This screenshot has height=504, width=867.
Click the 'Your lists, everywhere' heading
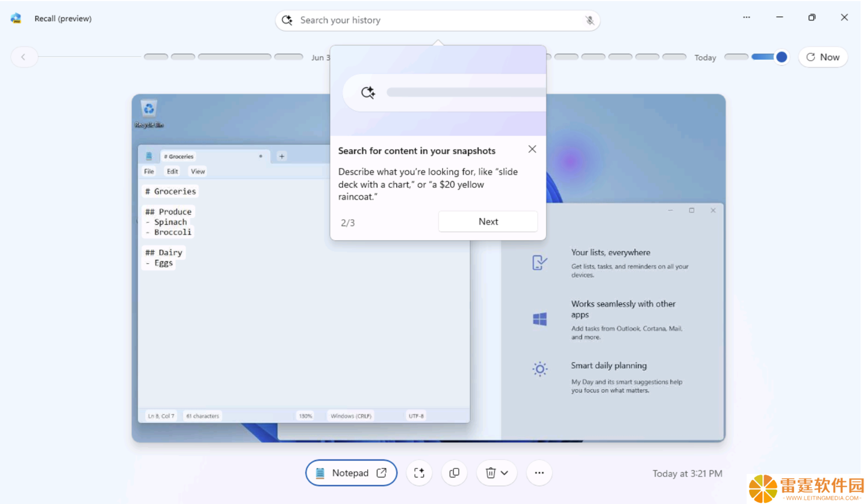tap(611, 253)
